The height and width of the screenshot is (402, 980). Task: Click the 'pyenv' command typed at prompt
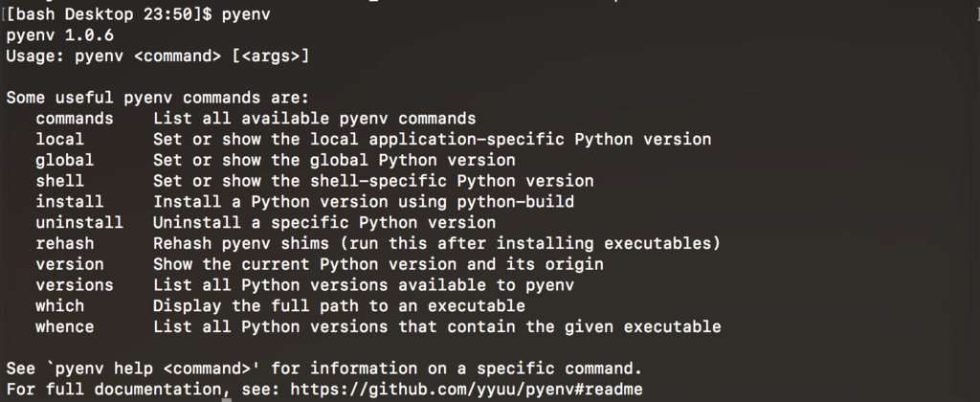246,14
